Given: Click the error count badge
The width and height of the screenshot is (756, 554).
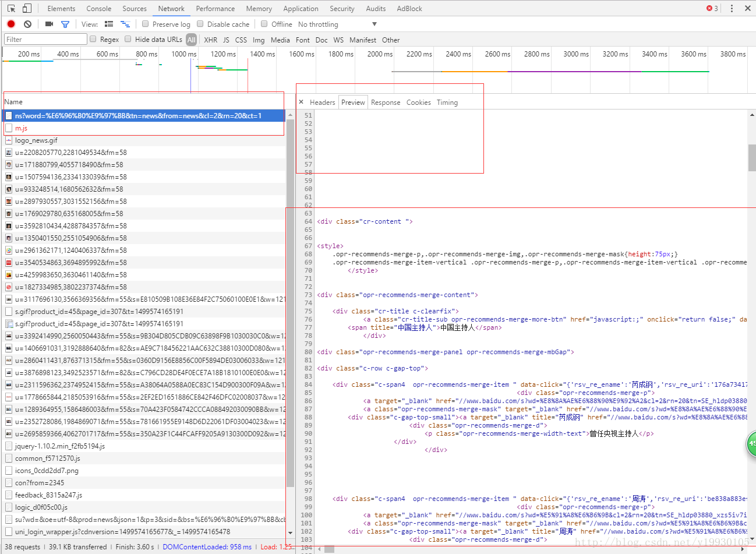Looking at the screenshot, I should click(712, 8).
